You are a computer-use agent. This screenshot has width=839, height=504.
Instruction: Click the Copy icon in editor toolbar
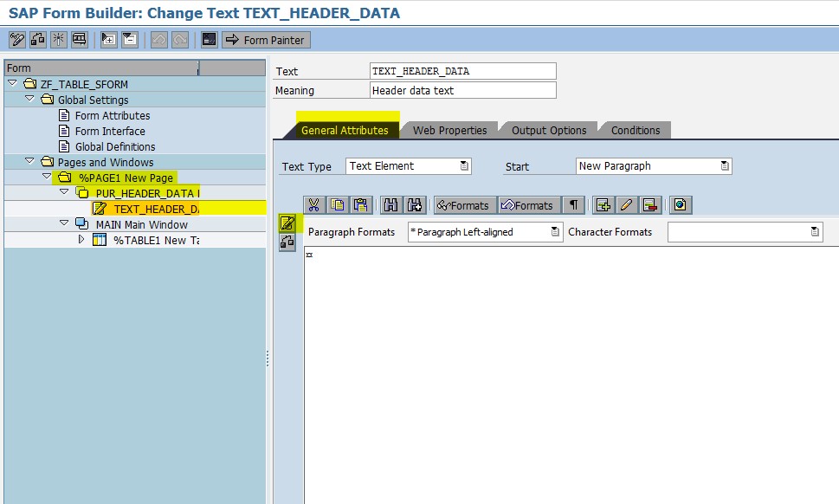point(337,205)
